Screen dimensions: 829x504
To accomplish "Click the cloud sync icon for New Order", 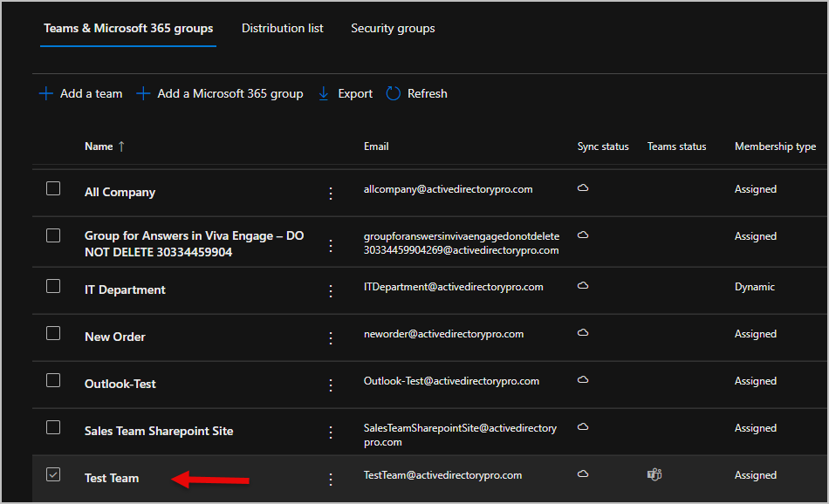I will point(583,331).
